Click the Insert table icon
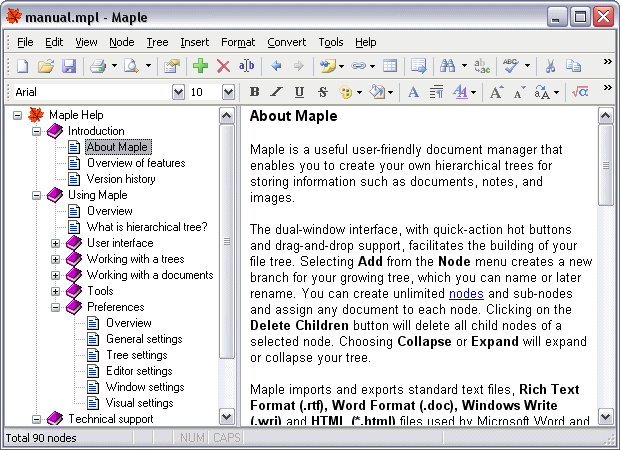 pyautogui.click(x=390, y=66)
